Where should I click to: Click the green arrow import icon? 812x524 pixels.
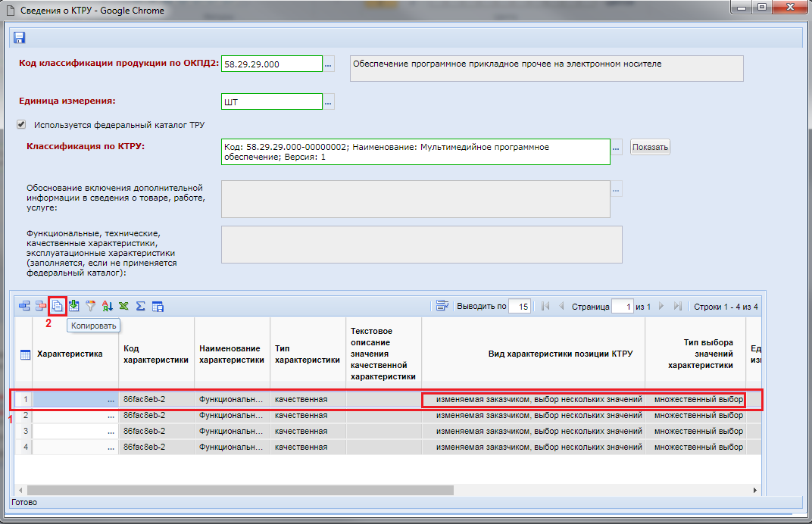[x=74, y=307]
